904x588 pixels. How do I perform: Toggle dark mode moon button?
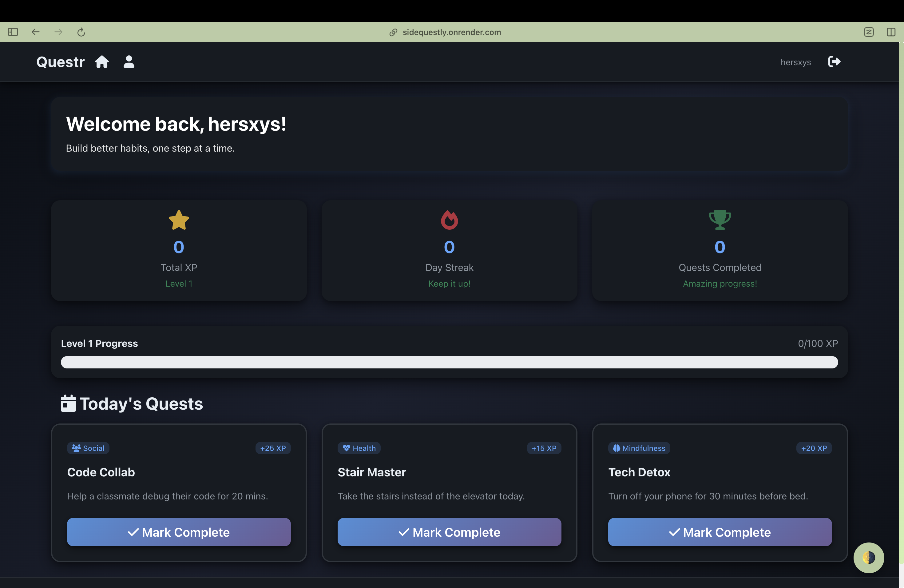point(868,557)
